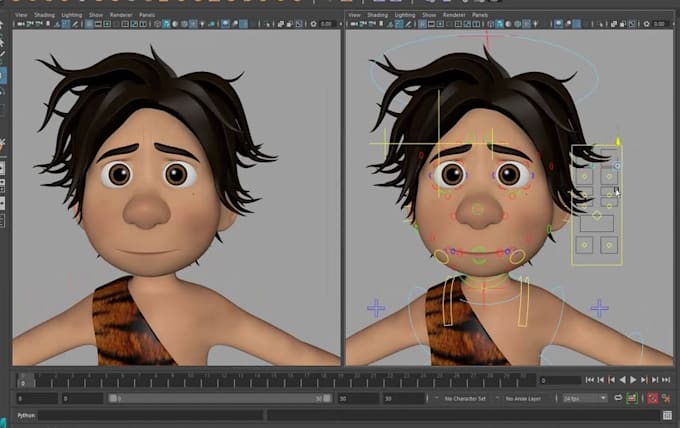Toggle Use Default Material icon in right viewport
This screenshot has height=428, width=680.
point(508,24)
